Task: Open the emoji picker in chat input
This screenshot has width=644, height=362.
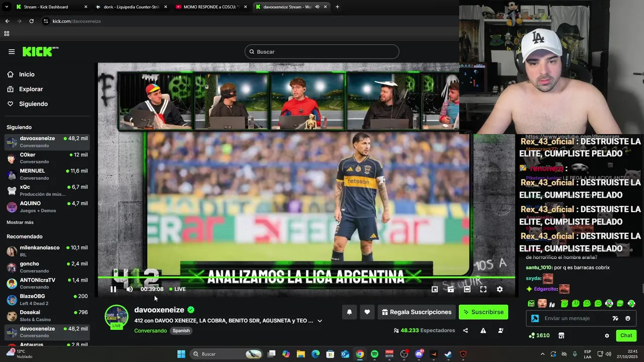Action: point(627,318)
